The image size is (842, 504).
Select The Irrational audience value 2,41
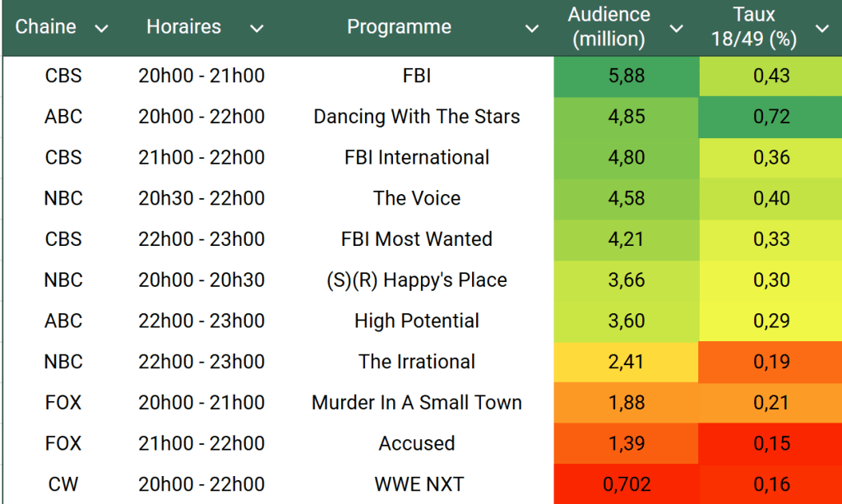[x=626, y=362]
